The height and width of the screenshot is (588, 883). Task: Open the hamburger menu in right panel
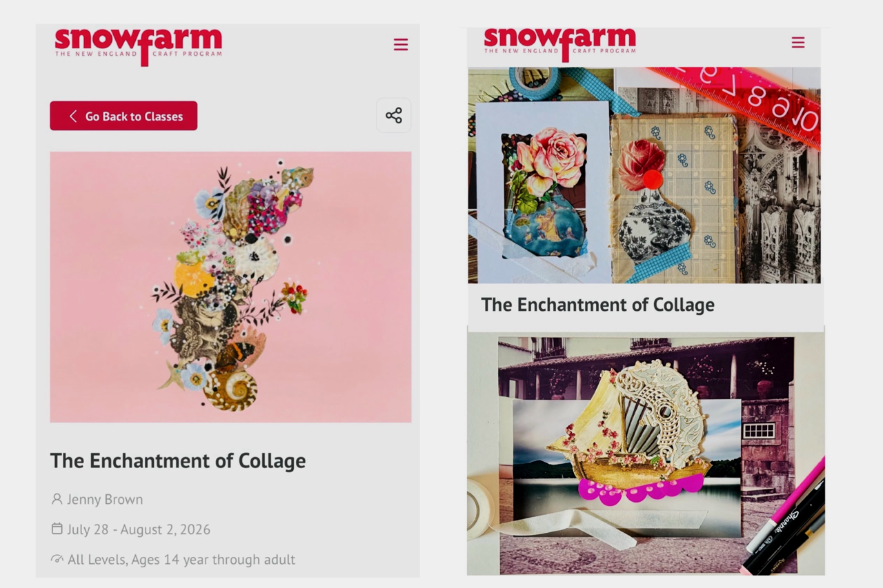pyautogui.click(x=798, y=43)
